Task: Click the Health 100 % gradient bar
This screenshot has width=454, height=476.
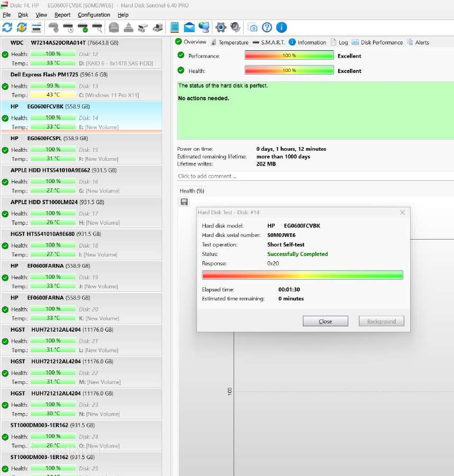Action: [x=289, y=70]
